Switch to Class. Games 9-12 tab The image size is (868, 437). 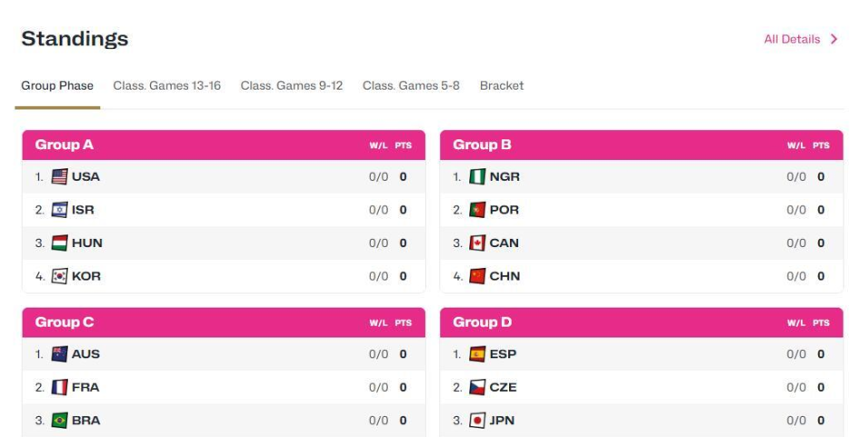(x=291, y=86)
